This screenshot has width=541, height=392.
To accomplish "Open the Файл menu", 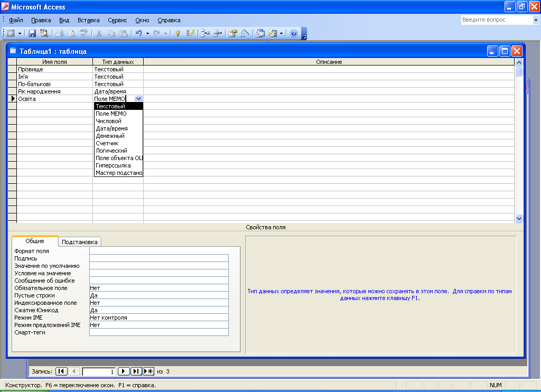I will pos(16,20).
